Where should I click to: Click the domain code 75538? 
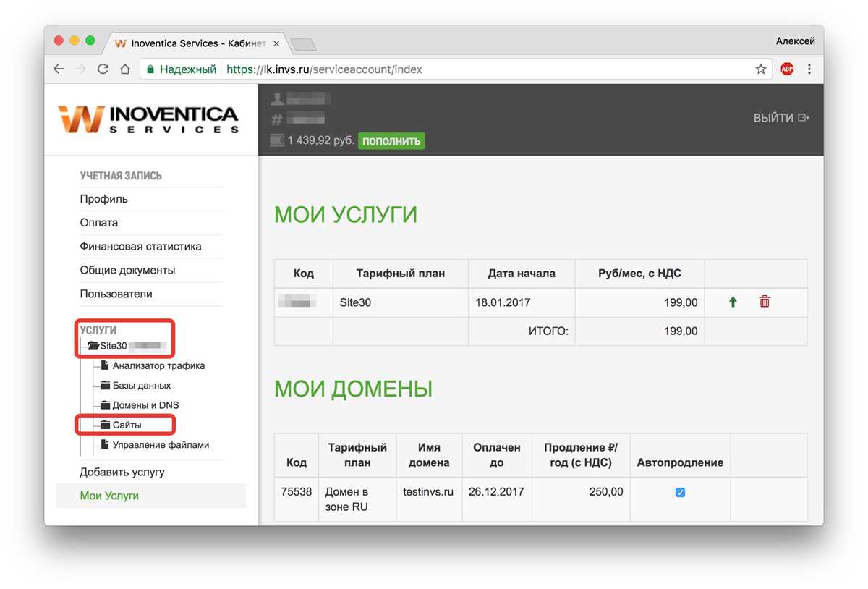(297, 491)
